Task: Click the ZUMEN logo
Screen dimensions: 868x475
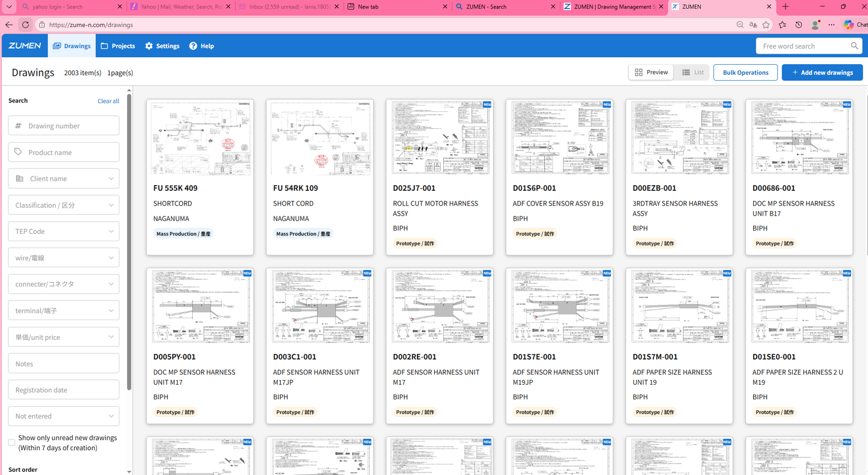Action: [25, 46]
